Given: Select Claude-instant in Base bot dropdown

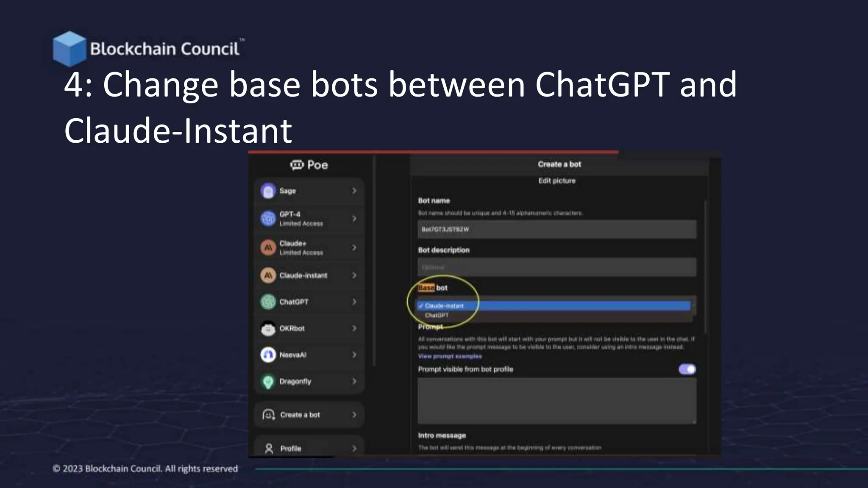Looking at the screenshot, I should 554,306.
